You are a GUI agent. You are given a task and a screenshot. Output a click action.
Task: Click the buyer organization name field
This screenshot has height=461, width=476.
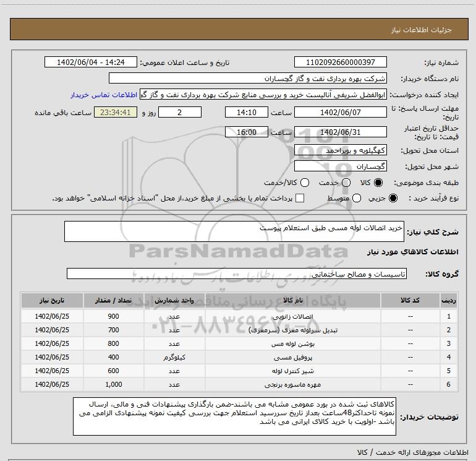pos(248,79)
